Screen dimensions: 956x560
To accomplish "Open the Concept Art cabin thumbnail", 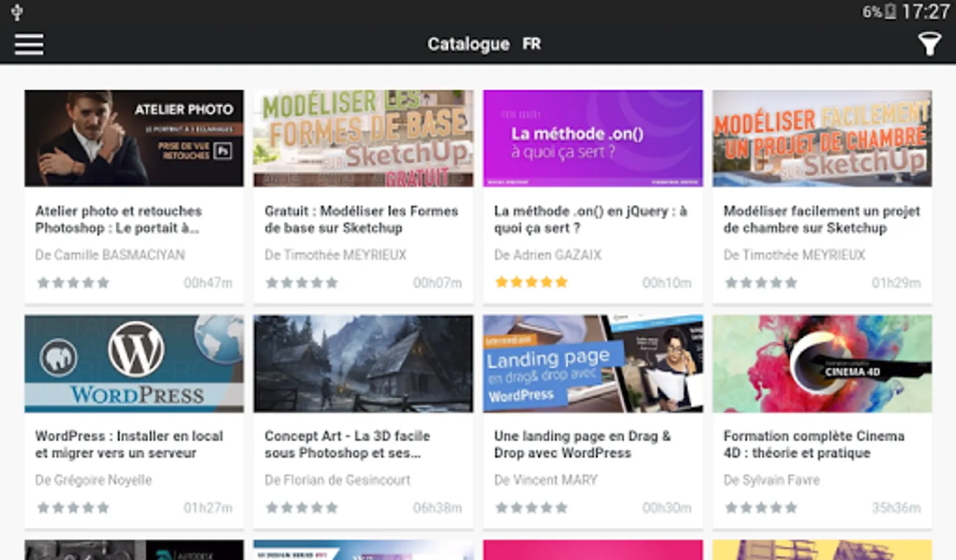I will 363,363.
